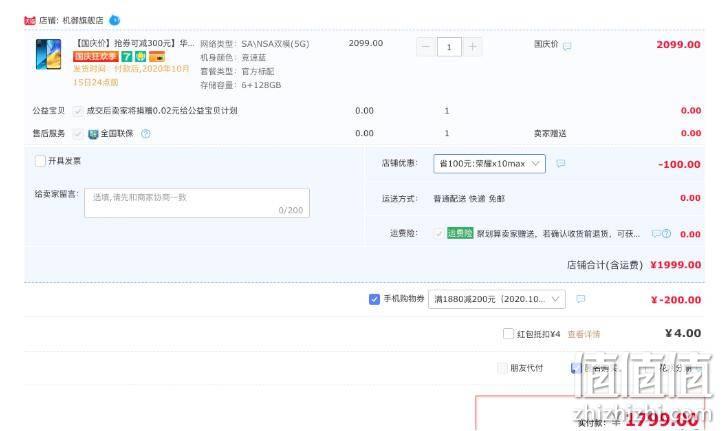Open the blue chat icon beside store name

pos(114,20)
